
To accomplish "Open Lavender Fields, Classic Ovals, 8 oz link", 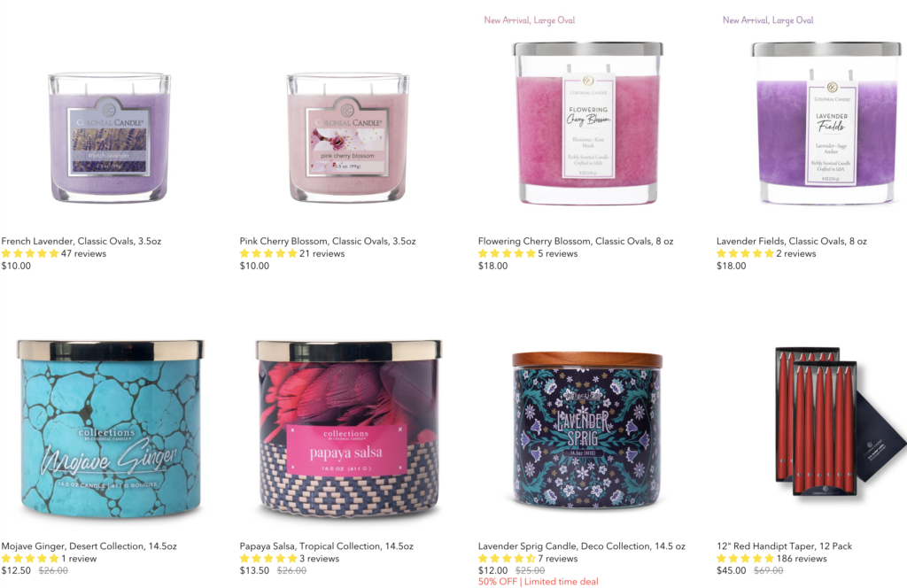I will tap(791, 241).
